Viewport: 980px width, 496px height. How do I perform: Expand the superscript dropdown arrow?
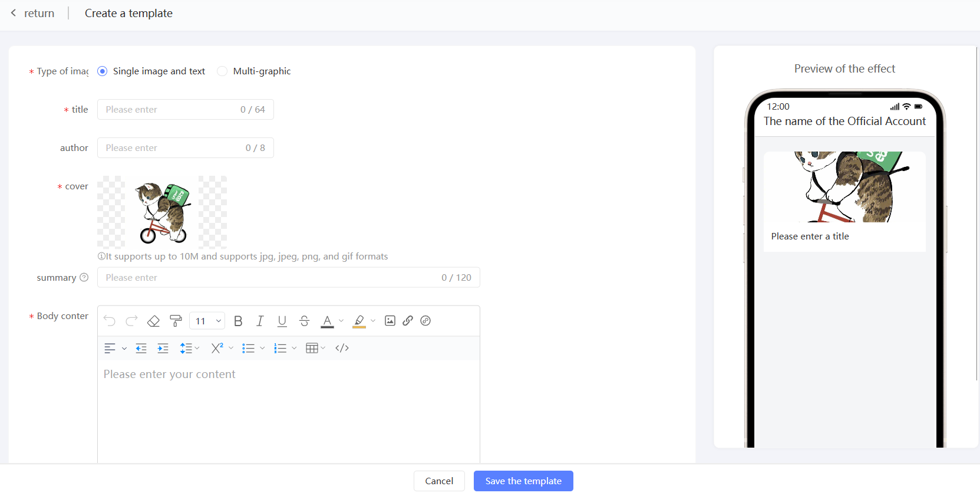point(231,348)
